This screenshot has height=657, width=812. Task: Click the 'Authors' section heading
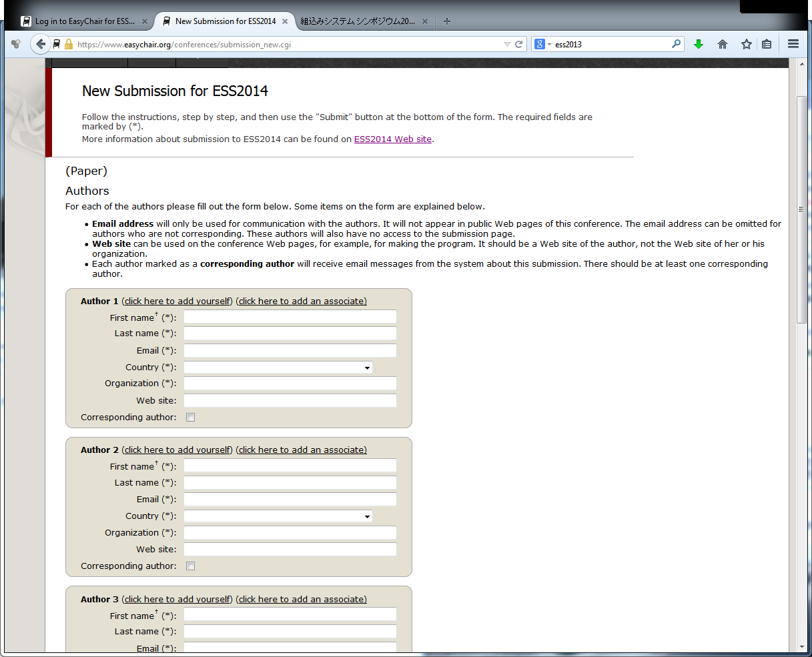pyautogui.click(x=87, y=191)
